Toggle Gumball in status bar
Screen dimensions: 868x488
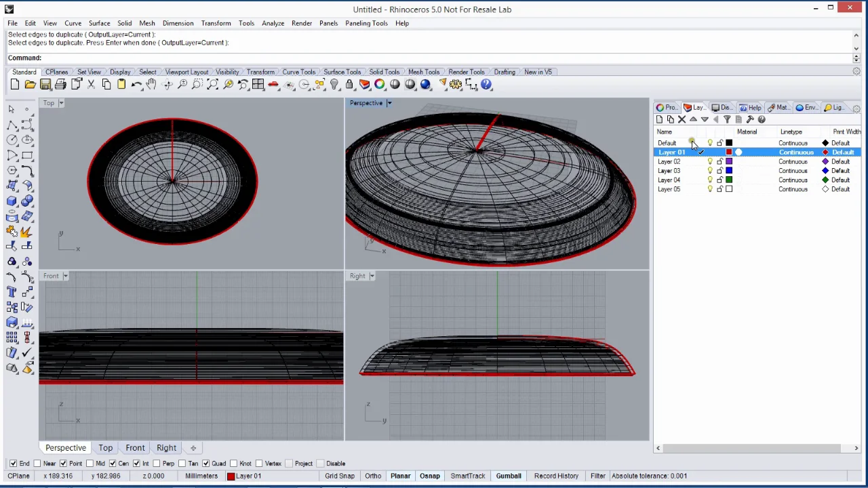(509, 476)
